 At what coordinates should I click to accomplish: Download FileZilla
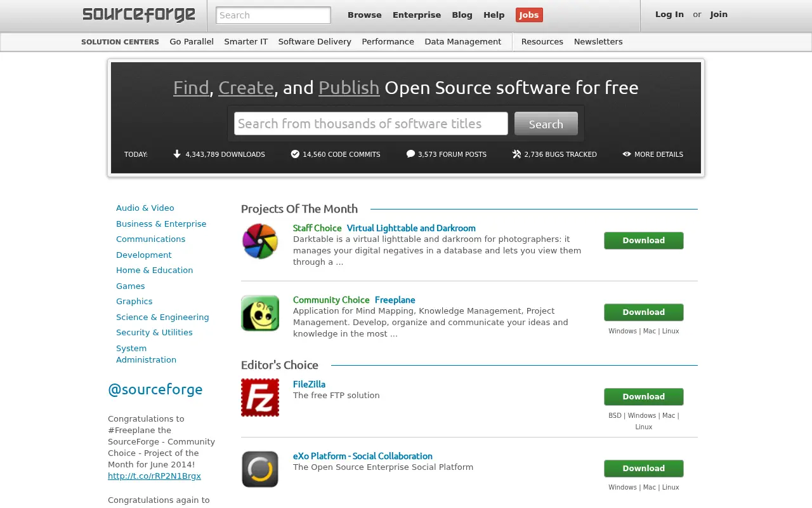644,397
